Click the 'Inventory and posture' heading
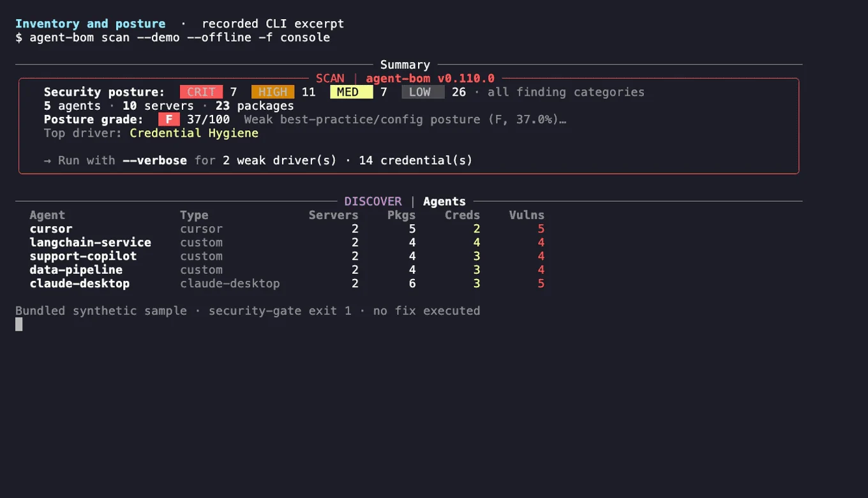Image resolution: width=868 pixels, height=498 pixels. pos(90,24)
